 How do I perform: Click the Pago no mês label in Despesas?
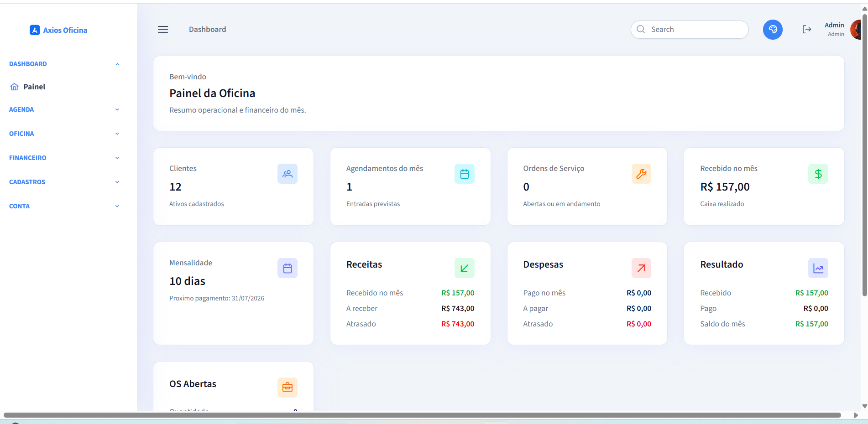coord(544,293)
